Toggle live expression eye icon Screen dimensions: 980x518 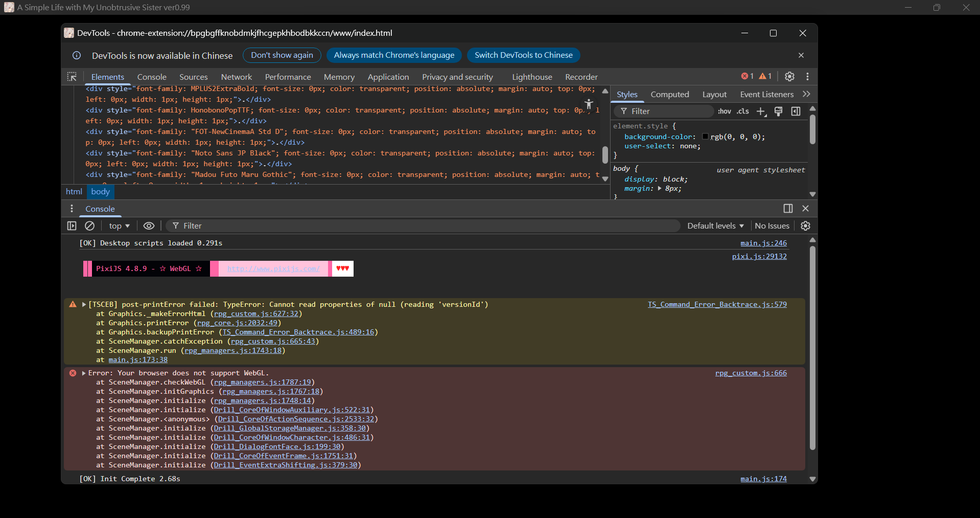coord(149,226)
